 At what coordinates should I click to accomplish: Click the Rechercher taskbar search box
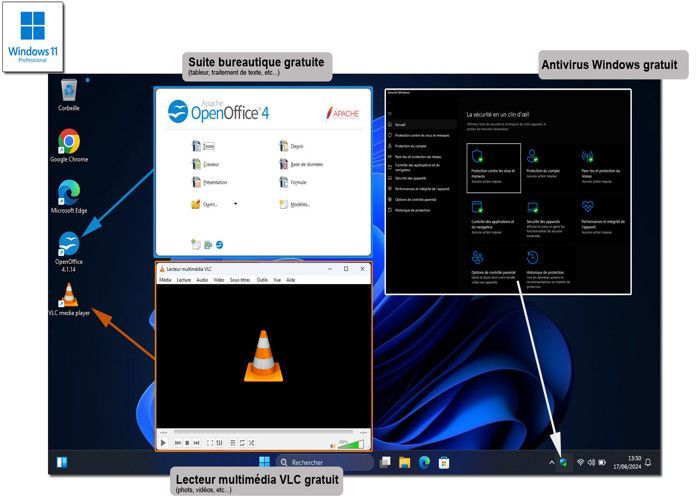point(325,462)
